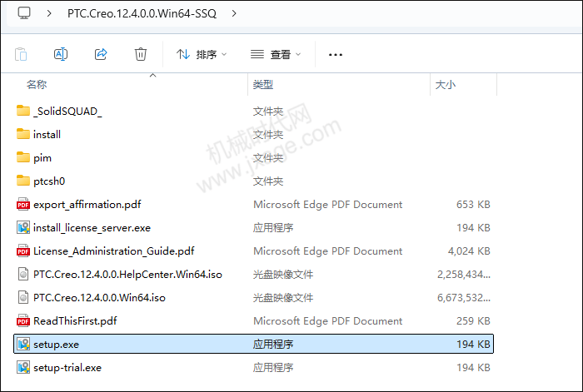Select file name export_affirmation.pdf
Image resolution: width=583 pixels, height=392 pixels.
point(87,205)
